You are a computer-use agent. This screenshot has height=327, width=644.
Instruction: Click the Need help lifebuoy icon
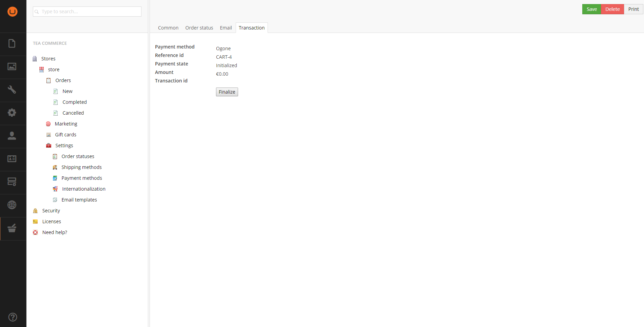(35, 232)
